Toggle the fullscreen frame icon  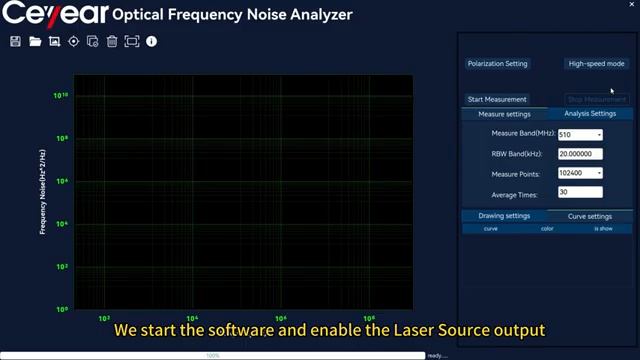[131, 41]
